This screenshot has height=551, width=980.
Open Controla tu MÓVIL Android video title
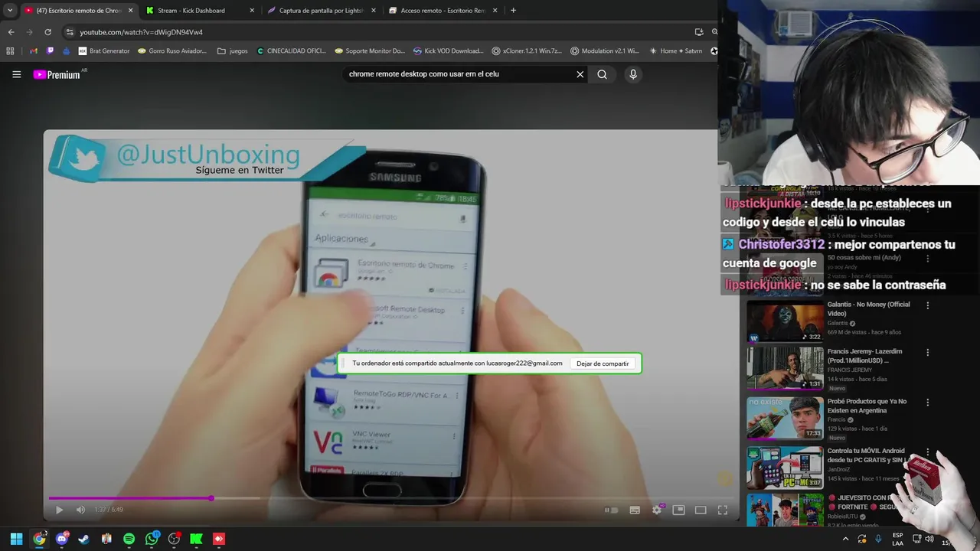click(866, 455)
